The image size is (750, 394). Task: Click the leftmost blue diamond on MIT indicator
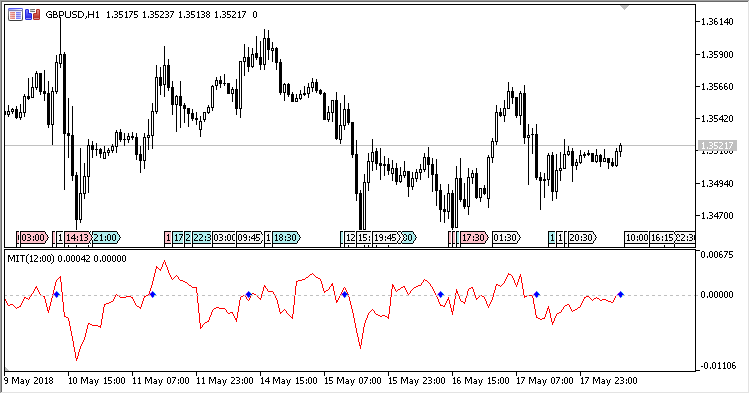click(x=56, y=295)
